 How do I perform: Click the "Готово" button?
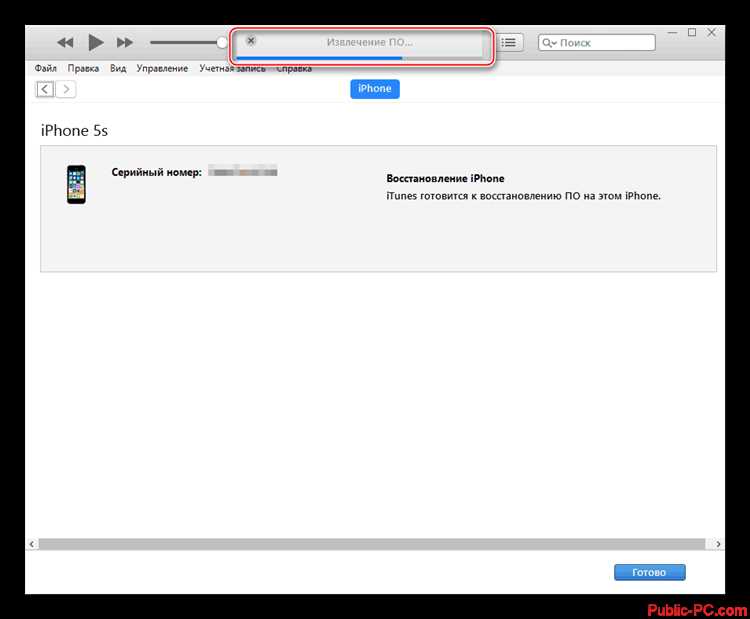(649, 573)
